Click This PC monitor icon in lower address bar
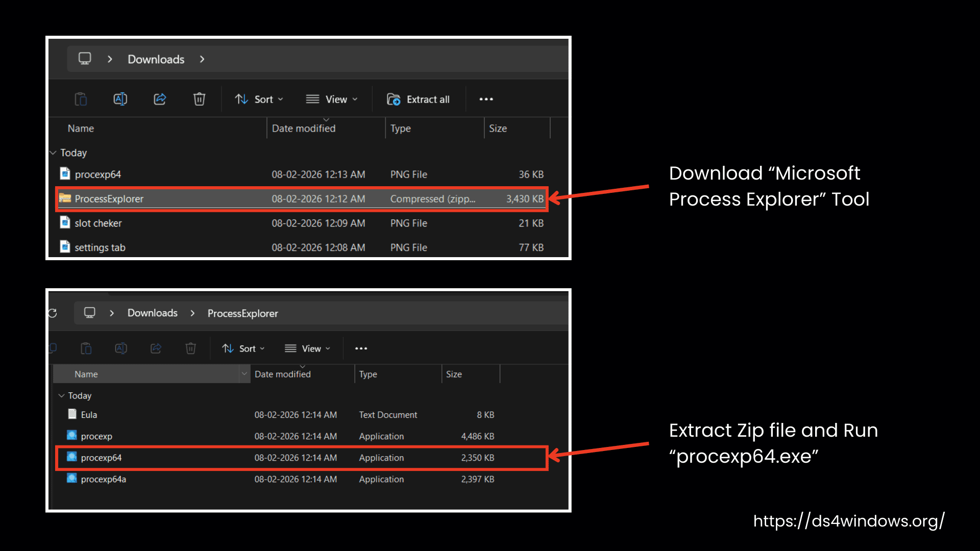This screenshot has height=551, width=980. 90,313
